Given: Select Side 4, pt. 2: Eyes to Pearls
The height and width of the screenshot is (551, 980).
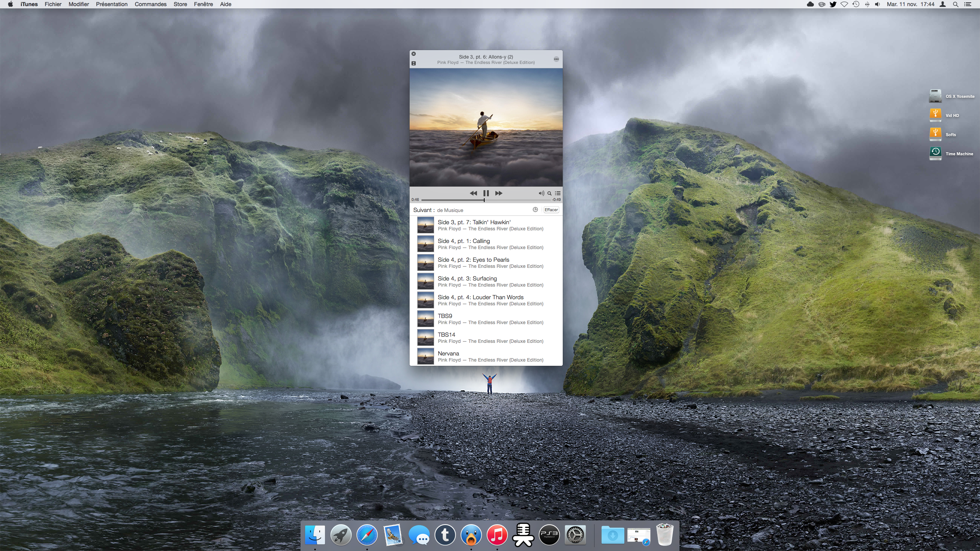Looking at the screenshot, I should point(486,262).
